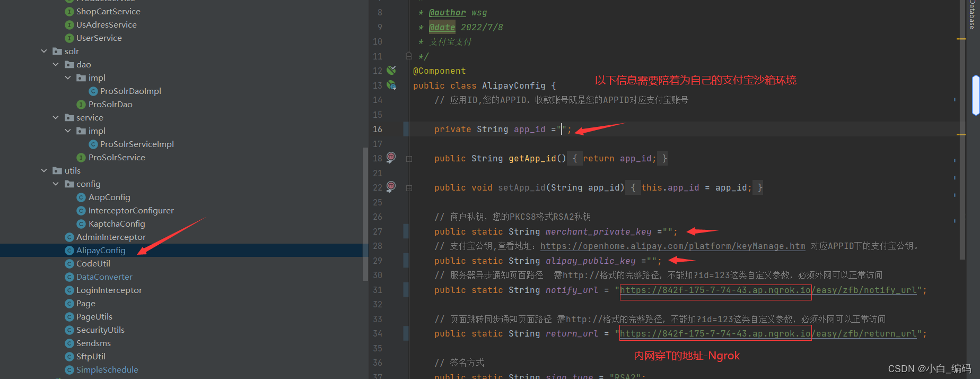Open ProSolrDaoImpl class file

130,91
